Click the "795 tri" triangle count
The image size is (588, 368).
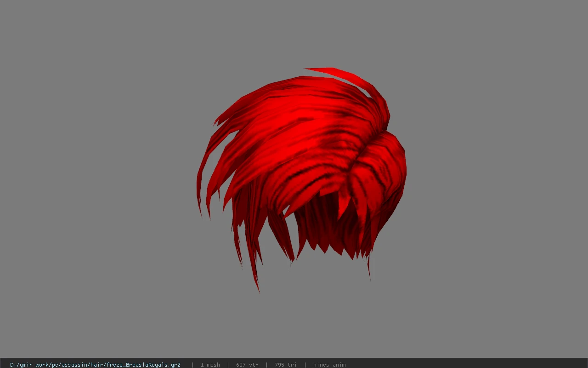click(285, 365)
